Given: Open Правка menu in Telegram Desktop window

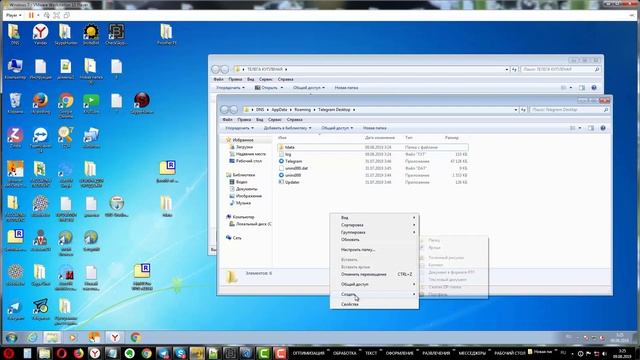Looking at the screenshot, I should pos(244,120).
